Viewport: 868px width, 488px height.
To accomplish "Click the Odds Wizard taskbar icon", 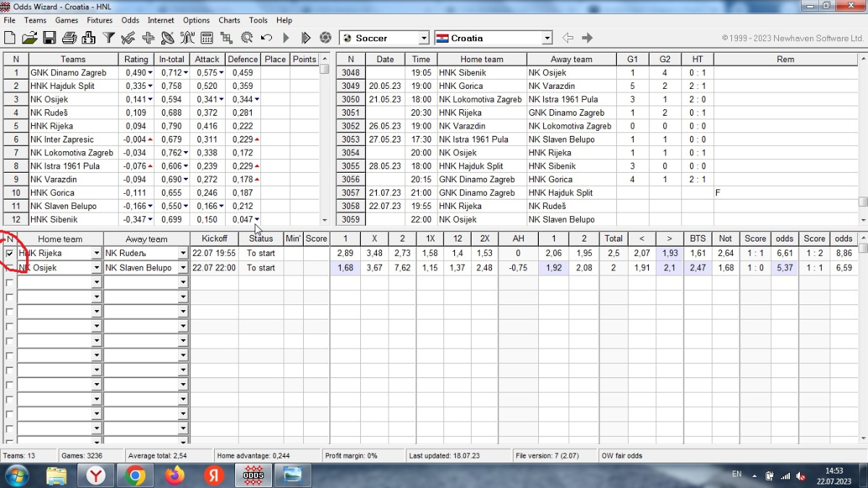I will (x=252, y=475).
